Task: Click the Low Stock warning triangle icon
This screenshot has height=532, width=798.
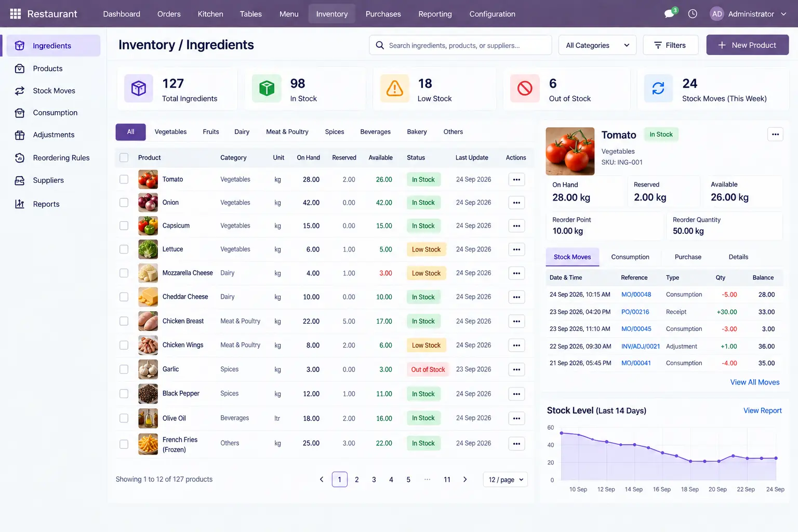Action: pos(395,88)
